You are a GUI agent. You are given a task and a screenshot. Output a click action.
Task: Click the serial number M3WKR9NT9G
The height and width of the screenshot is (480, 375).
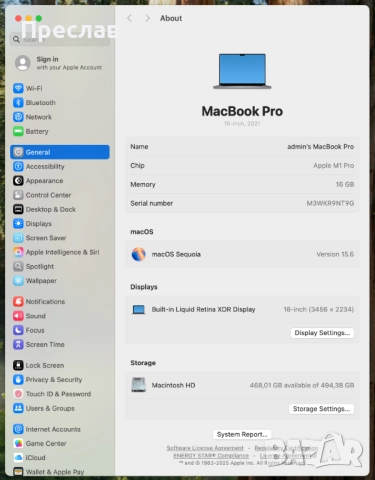pyautogui.click(x=330, y=203)
